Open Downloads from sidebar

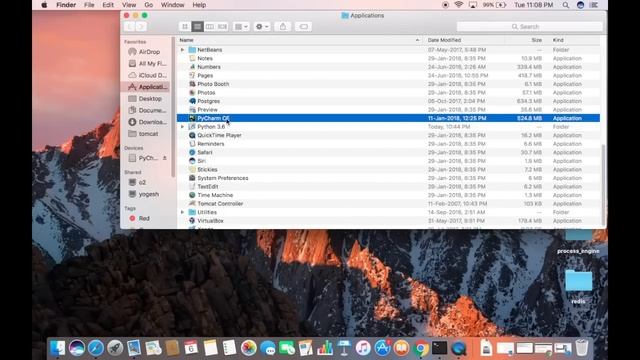145,122
